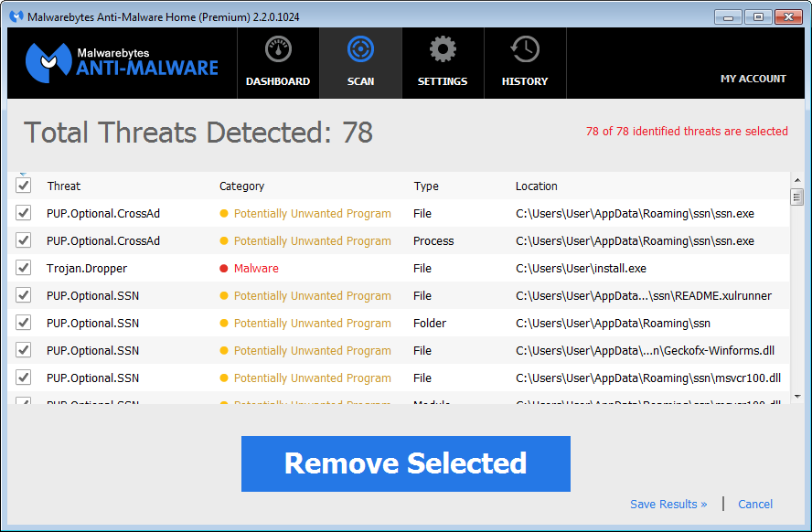Screen dimensions: 812x532
Task: Toggle the select-all threats checkbox
Action: point(23,186)
